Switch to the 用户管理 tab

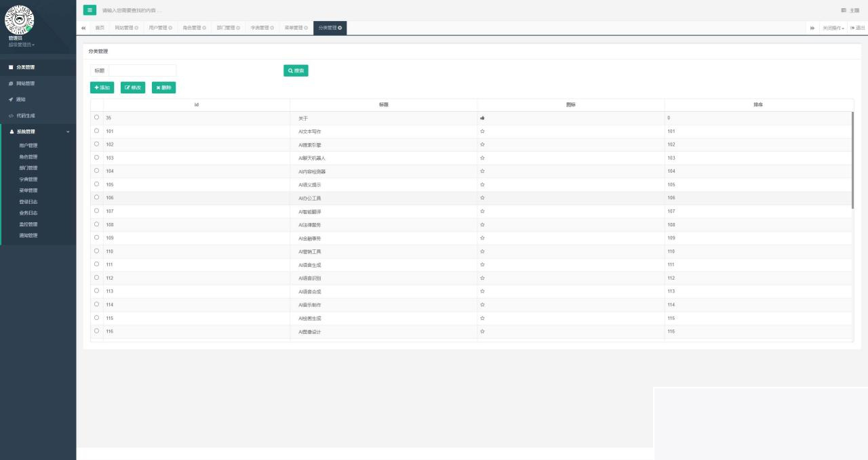point(158,28)
